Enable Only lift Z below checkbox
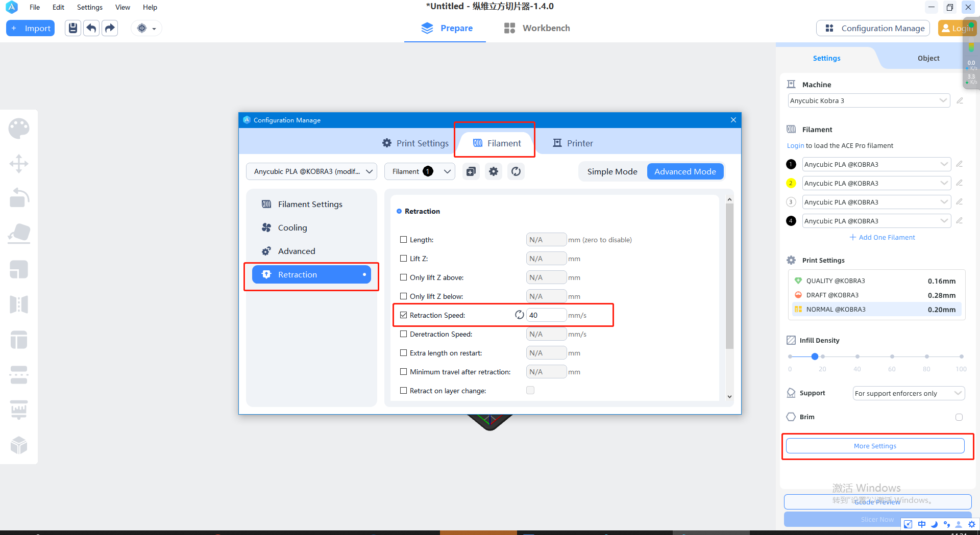The width and height of the screenshot is (980, 535). coord(404,296)
